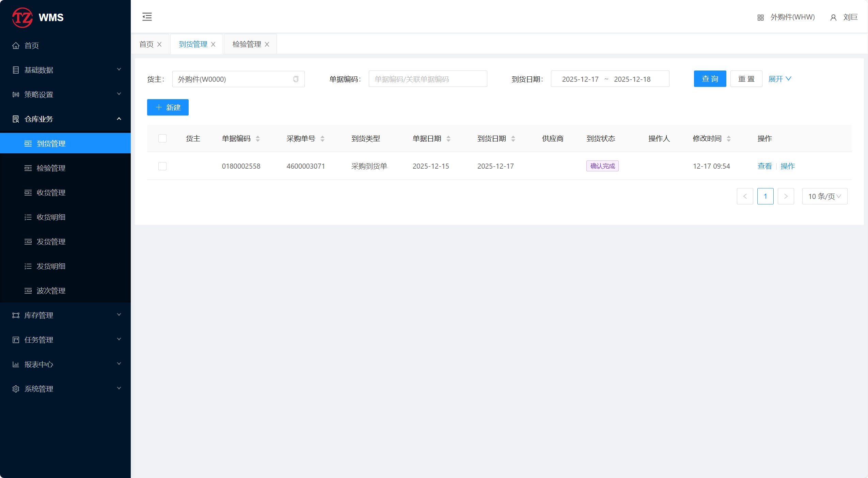
Task: Open the 收货明细 sidebar item
Action: coord(65,217)
